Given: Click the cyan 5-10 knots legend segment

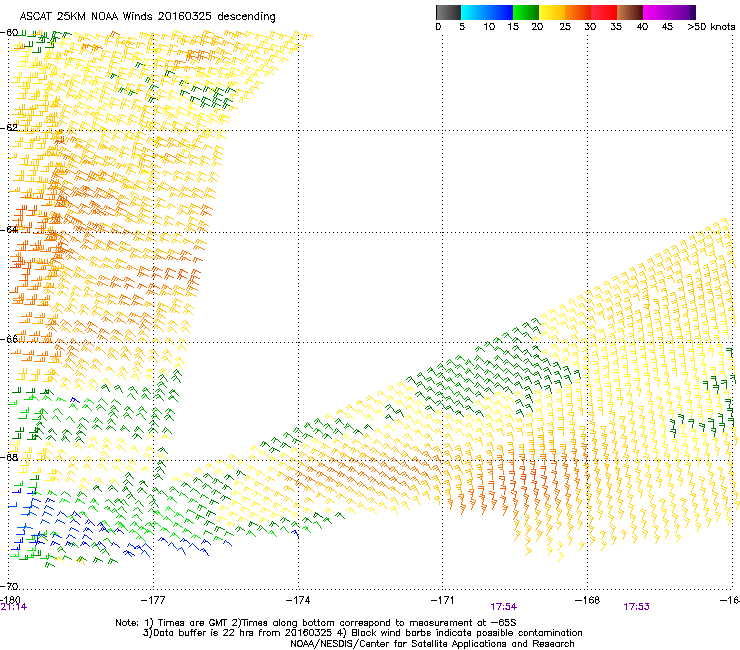Looking at the screenshot, I should 474,12.
